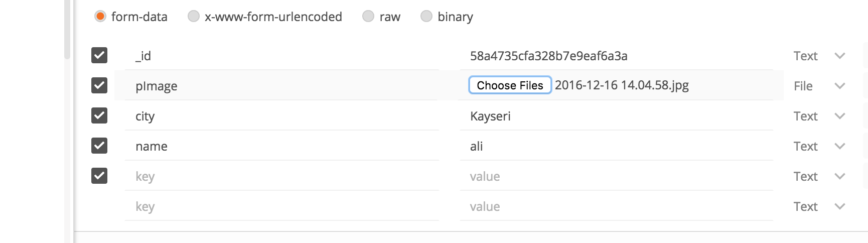Click the pImage key field
The image size is (868, 243).
[x=281, y=86]
